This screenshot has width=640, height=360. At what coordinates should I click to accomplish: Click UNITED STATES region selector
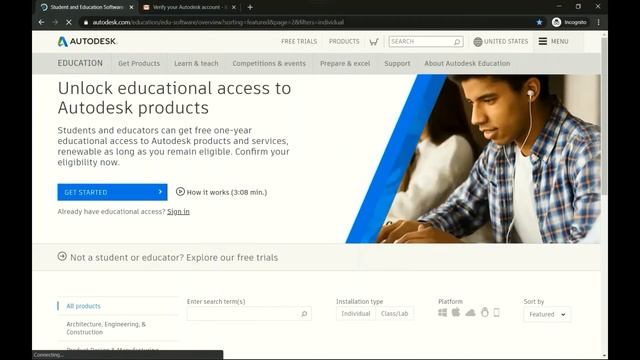click(506, 42)
